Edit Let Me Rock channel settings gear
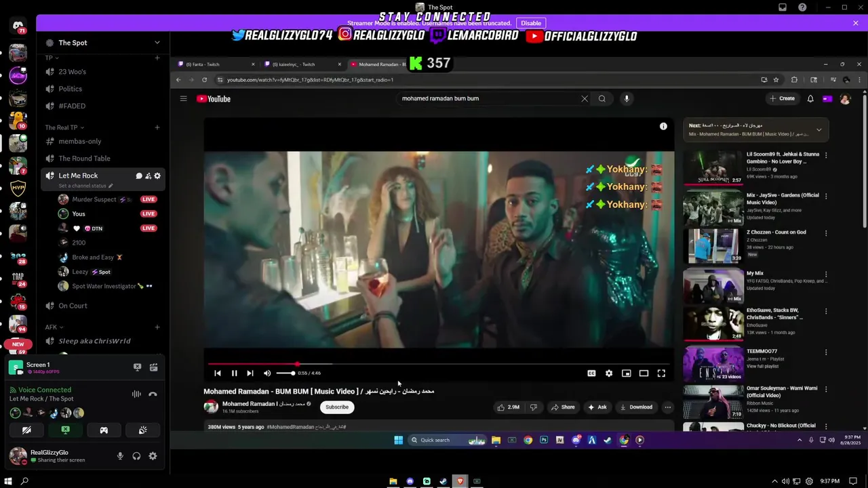 click(x=157, y=176)
